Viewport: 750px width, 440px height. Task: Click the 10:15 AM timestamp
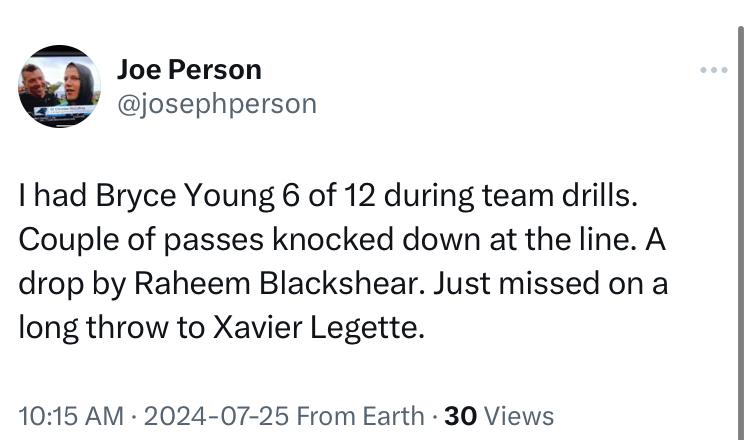tap(71, 415)
